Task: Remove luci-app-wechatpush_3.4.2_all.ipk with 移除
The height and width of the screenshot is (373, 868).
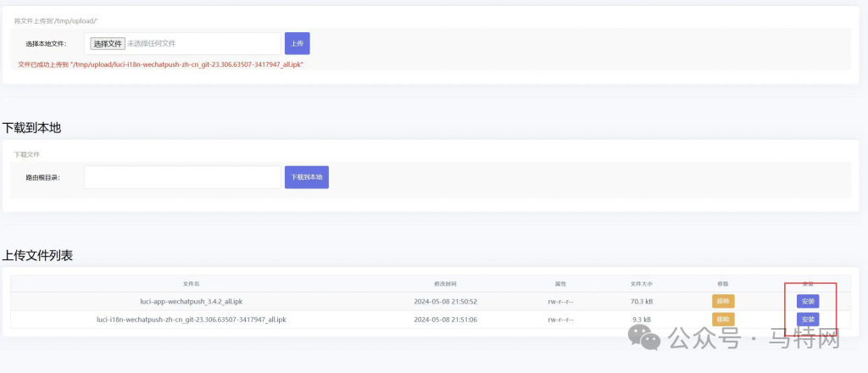Action: (x=723, y=301)
